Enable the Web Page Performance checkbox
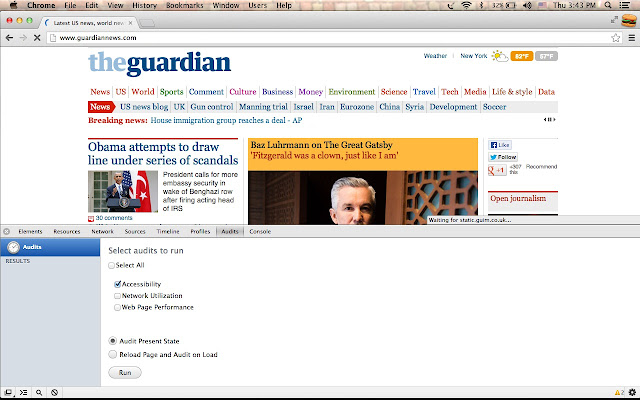This screenshot has width=640, height=400. 118,307
